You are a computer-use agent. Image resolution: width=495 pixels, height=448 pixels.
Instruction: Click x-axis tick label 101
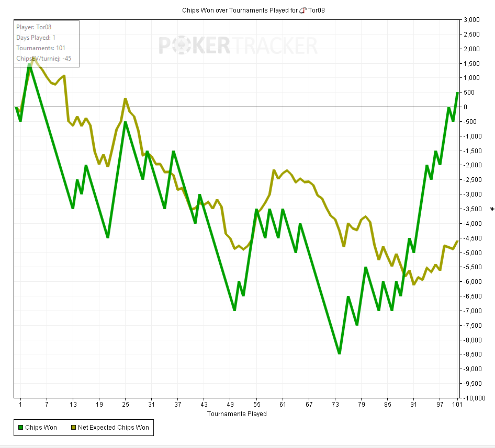pyautogui.click(x=457, y=405)
